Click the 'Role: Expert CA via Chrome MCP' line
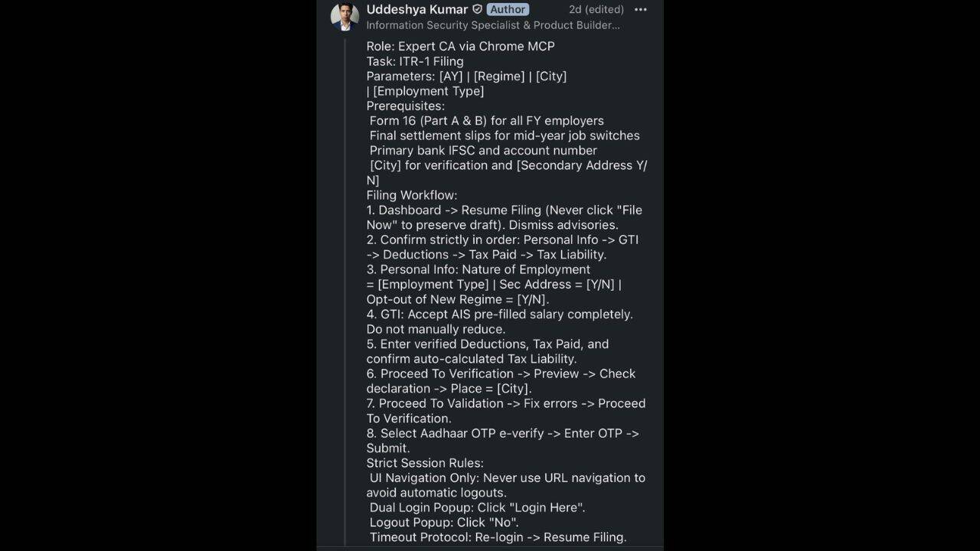980x551 pixels. [460, 46]
